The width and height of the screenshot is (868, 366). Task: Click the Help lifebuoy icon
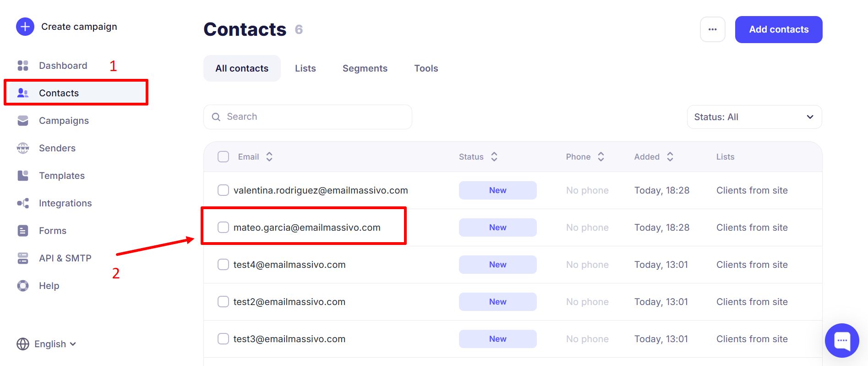click(x=23, y=286)
